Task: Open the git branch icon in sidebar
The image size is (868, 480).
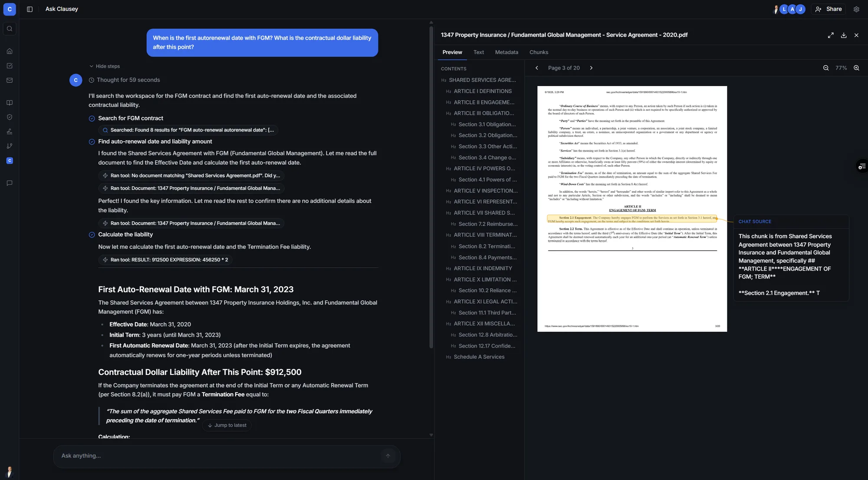Action: click(x=10, y=146)
